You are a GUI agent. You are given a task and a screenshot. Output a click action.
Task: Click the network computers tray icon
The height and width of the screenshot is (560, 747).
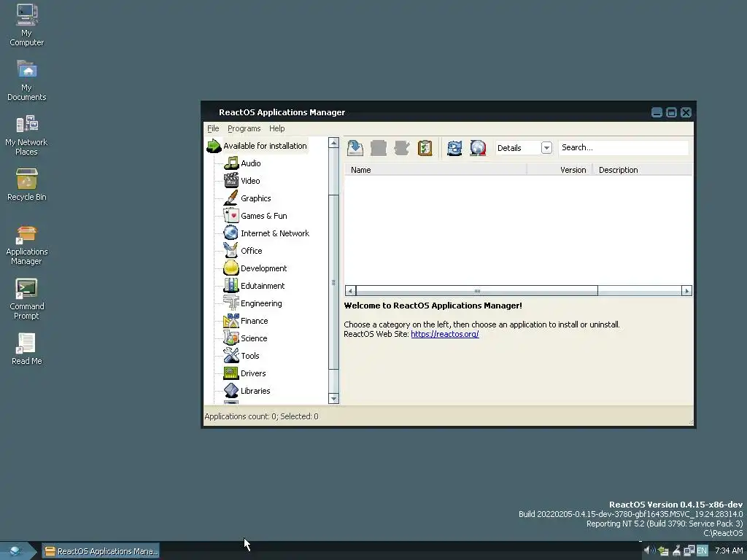[x=689, y=551]
